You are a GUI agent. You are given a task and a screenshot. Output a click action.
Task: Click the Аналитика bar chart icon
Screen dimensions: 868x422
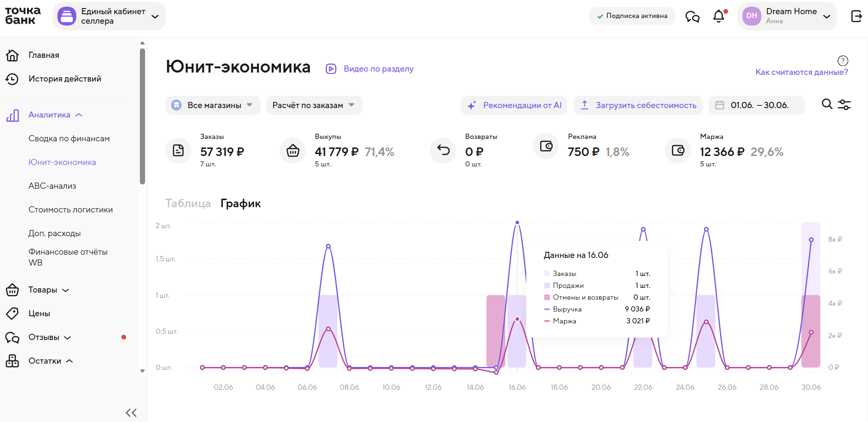pos(12,115)
